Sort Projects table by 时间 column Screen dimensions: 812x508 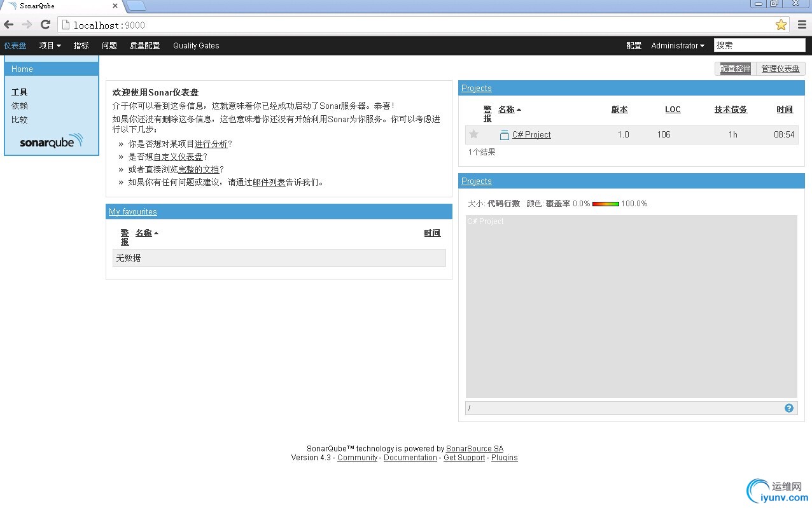pyautogui.click(x=785, y=109)
